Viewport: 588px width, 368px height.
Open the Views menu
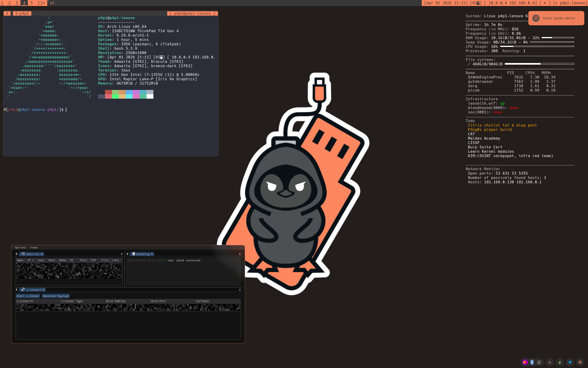coord(34,247)
